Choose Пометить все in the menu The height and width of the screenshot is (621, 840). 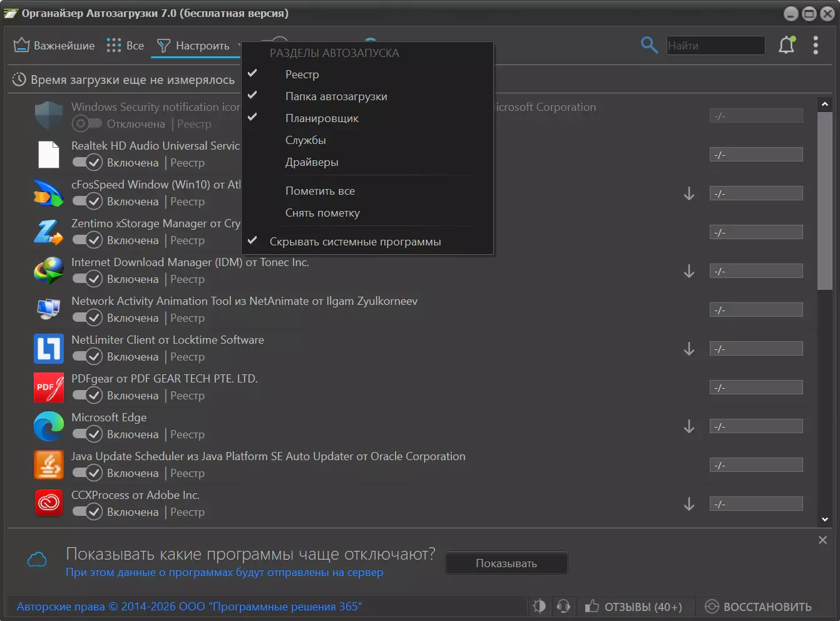pyautogui.click(x=367, y=191)
